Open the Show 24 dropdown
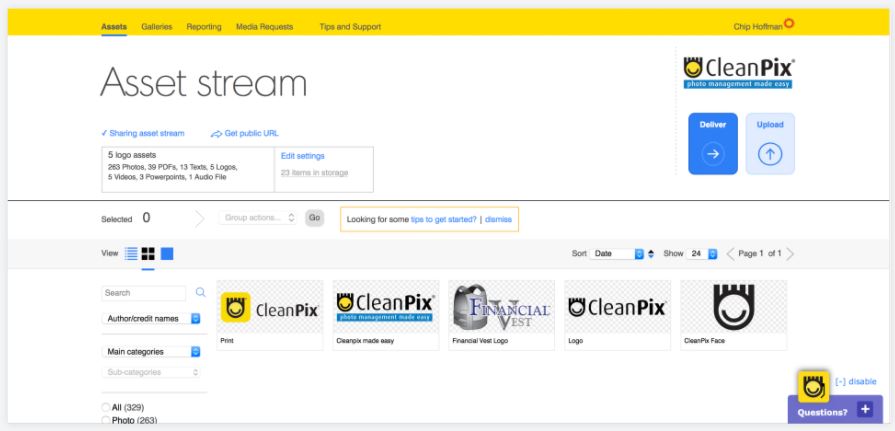The image size is (895, 431). [x=702, y=253]
